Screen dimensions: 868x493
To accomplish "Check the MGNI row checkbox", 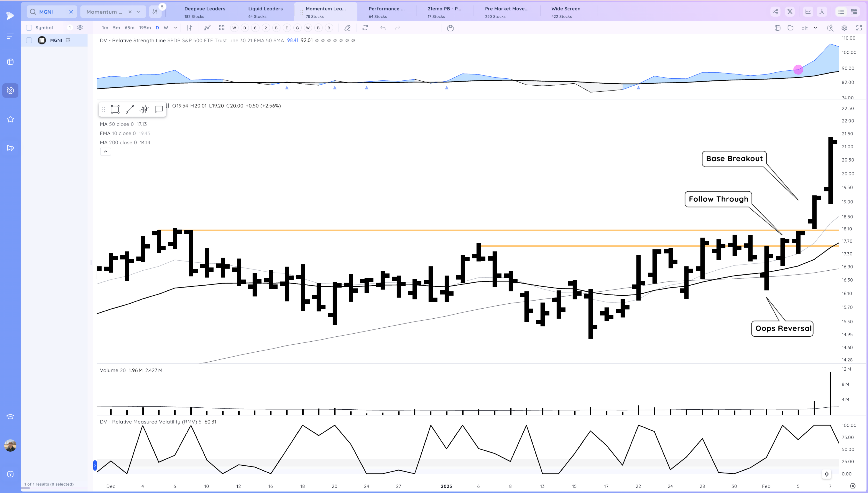I will pos(29,40).
